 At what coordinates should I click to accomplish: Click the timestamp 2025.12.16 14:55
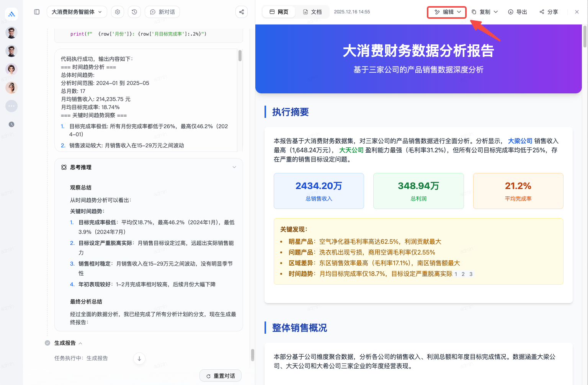352,12
